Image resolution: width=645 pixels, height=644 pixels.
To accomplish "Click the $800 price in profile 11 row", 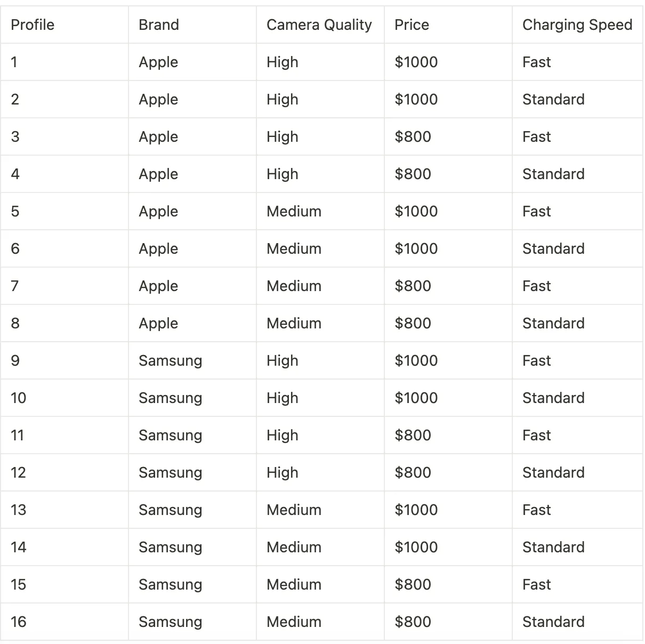I will click(448, 435).
